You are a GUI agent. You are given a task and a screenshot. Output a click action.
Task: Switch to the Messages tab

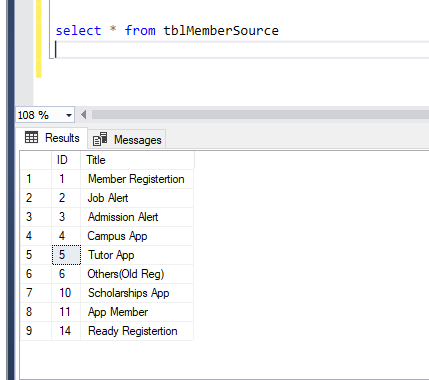127,139
